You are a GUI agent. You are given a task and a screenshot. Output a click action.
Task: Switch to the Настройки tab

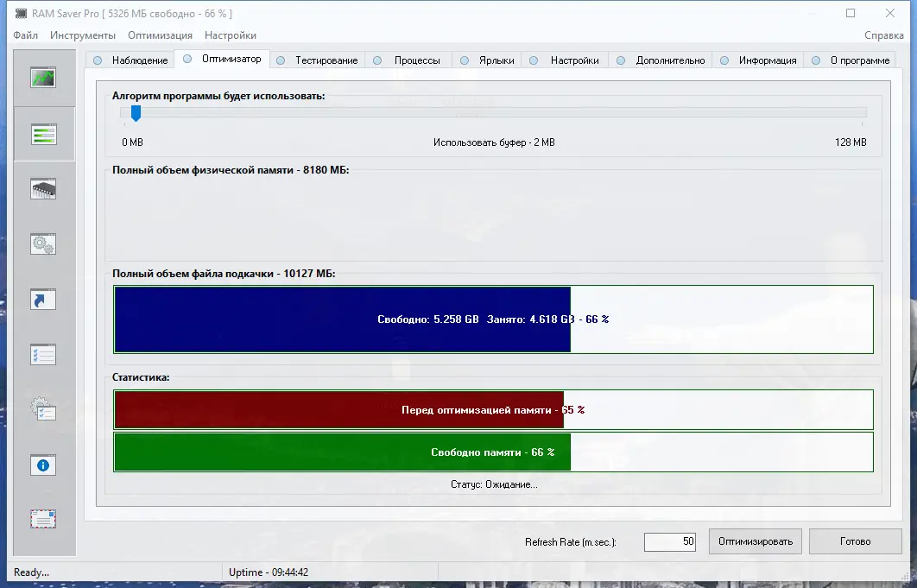coord(565,60)
